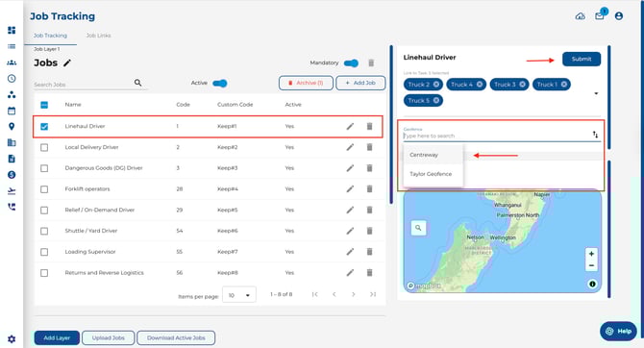Open the phone call sidebar icon

(x=12, y=207)
